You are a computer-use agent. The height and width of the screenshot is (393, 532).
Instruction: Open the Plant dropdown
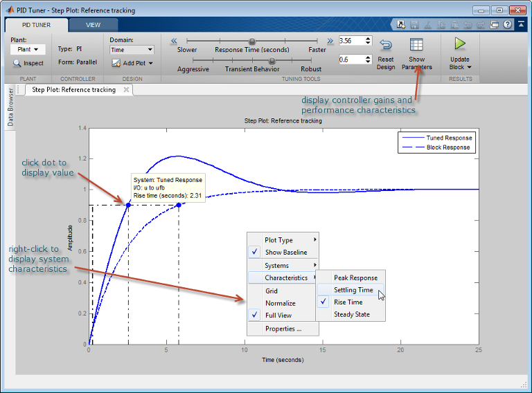coord(28,49)
